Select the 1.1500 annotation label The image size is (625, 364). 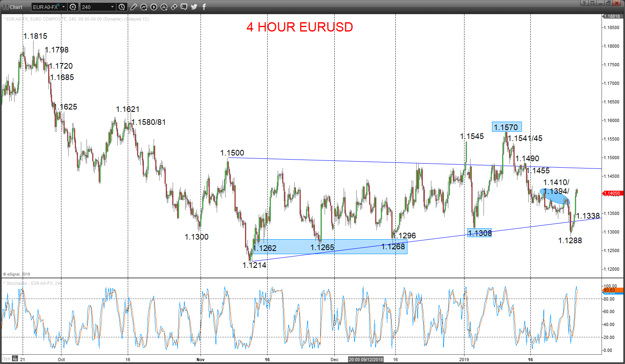click(x=232, y=153)
